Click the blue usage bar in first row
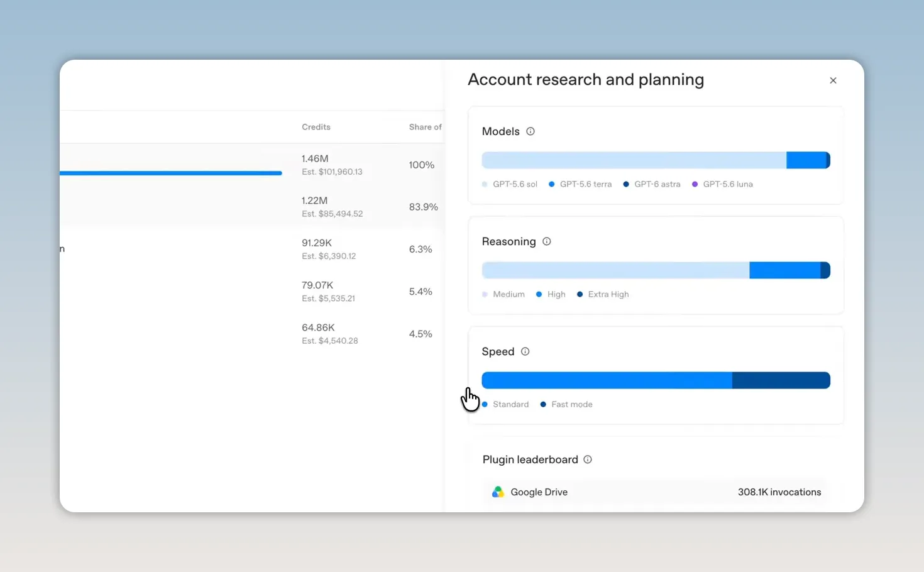 [x=171, y=173]
